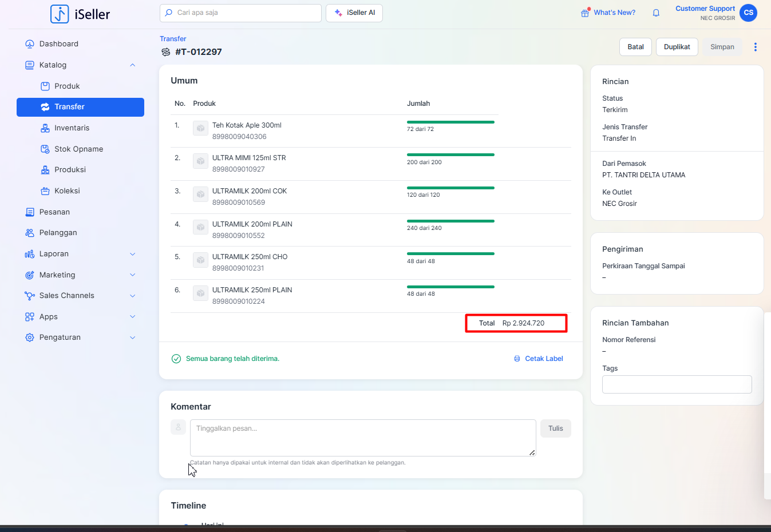Screen dimensions: 771x532
Task: Click the Tulis comment button
Action: (x=555, y=428)
